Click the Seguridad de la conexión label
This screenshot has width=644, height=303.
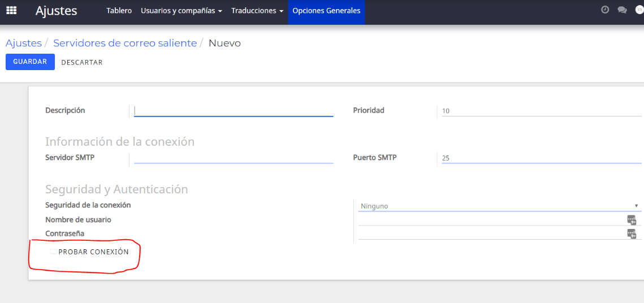(88, 205)
